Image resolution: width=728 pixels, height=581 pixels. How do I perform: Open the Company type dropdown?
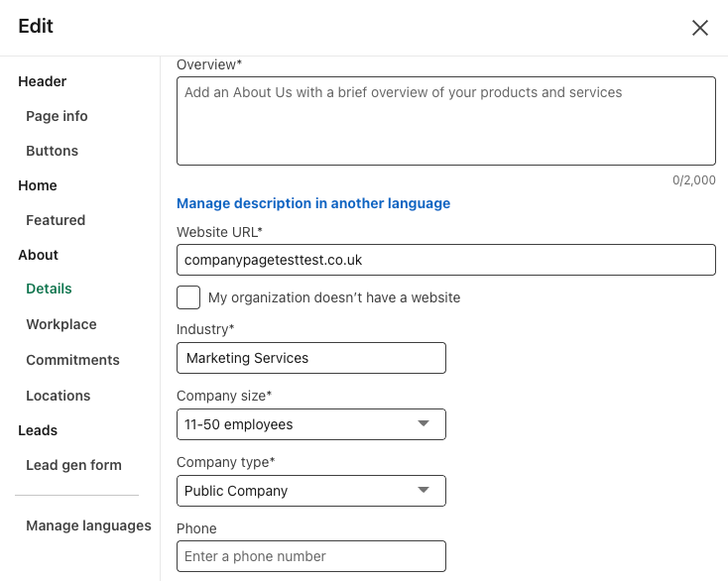(x=311, y=491)
